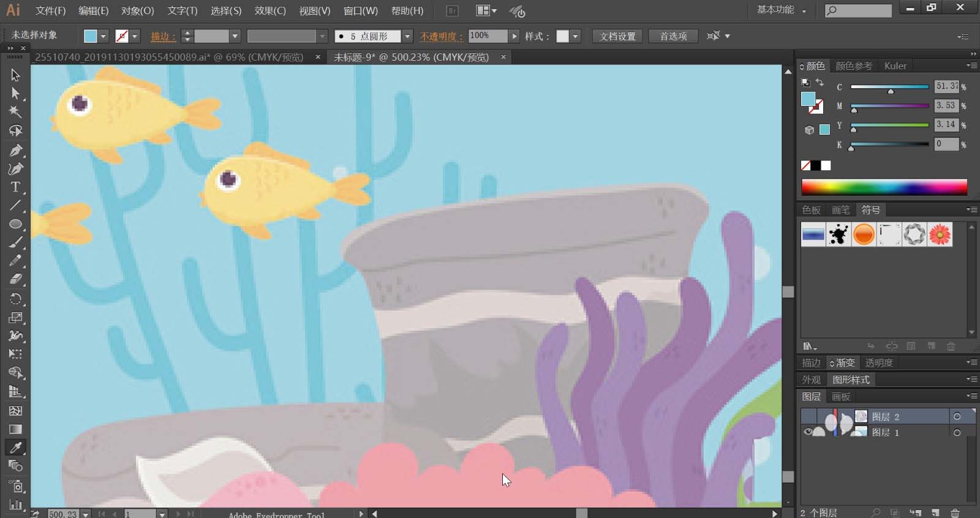Open the brush definition dropdown 5 点圆形
Screen dimensions: 980x518
(x=407, y=36)
